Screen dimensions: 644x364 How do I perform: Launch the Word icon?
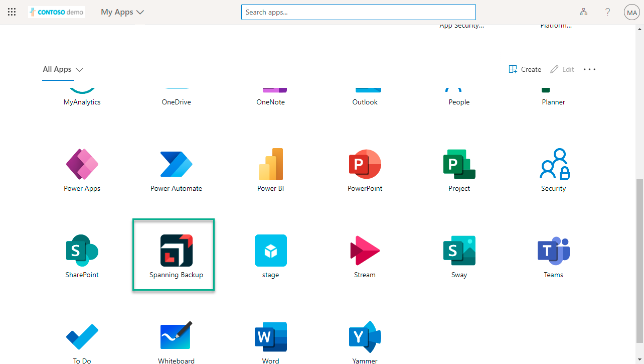coord(271,337)
